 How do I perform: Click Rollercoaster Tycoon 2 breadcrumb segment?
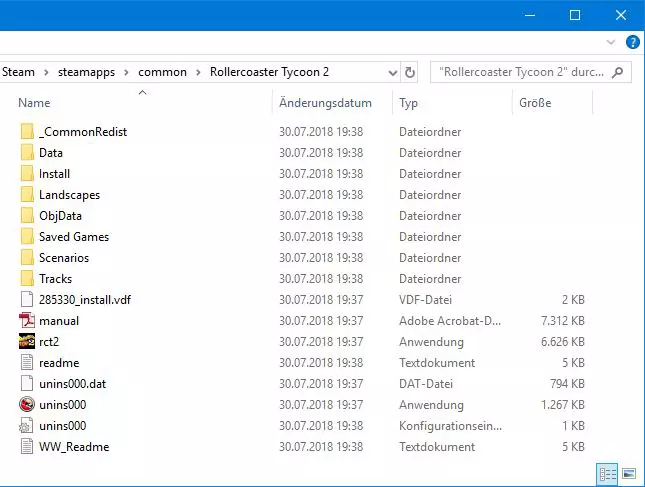[269, 72]
